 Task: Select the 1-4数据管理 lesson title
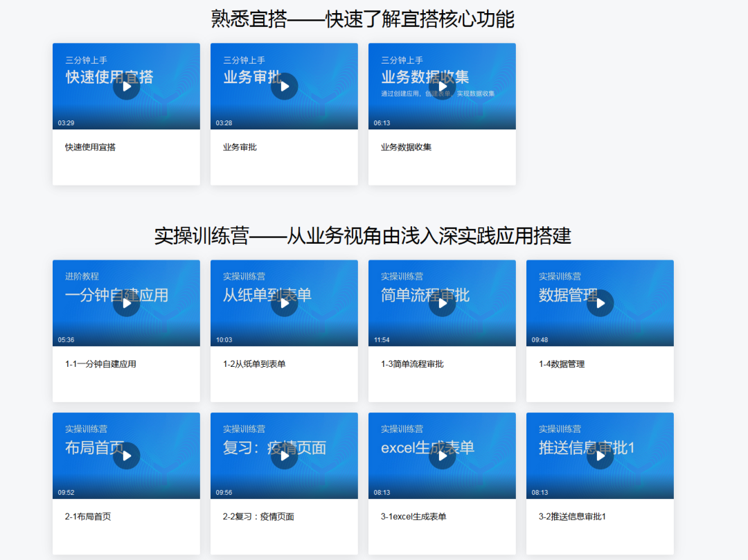pyautogui.click(x=562, y=364)
